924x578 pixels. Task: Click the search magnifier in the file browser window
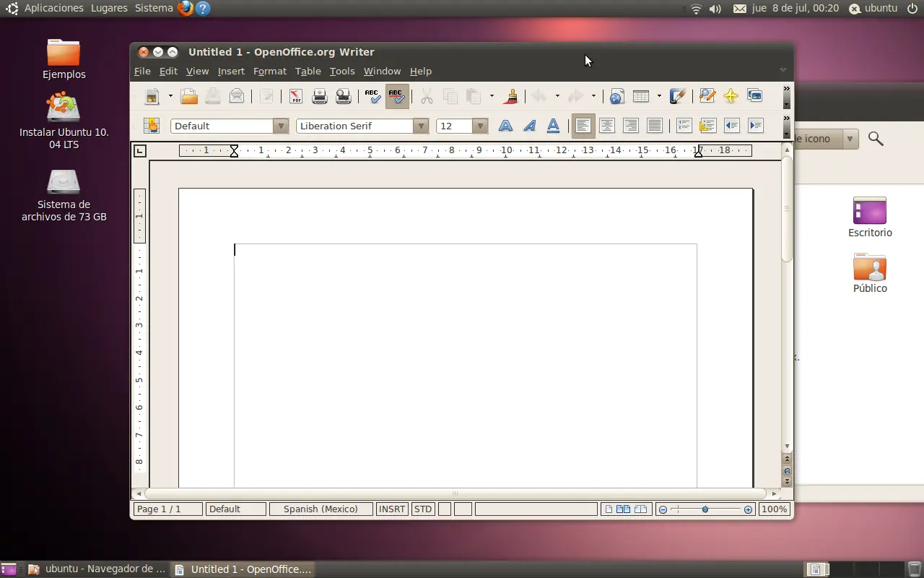(x=876, y=139)
